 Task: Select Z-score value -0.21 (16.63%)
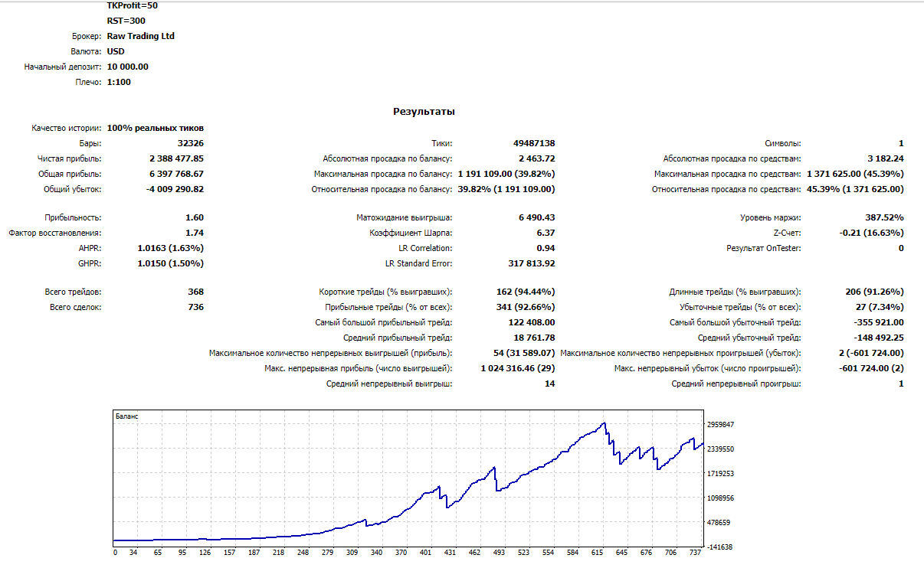[x=872, y=233]
